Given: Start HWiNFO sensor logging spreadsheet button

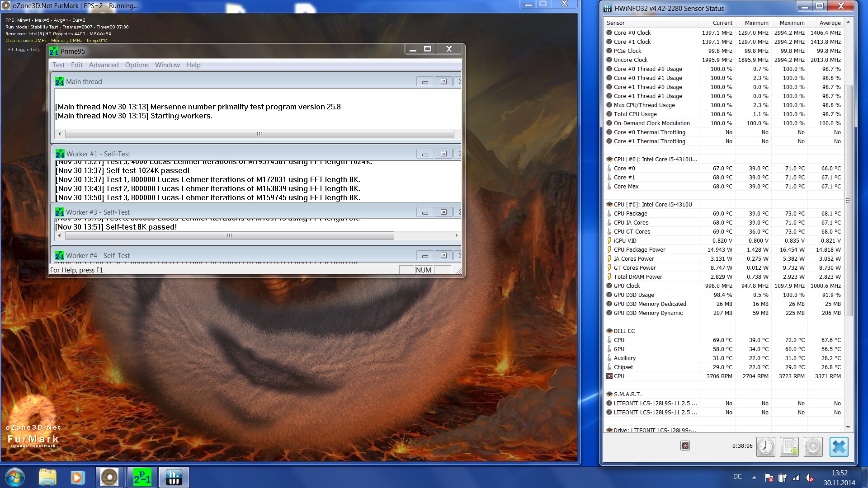Looking at the screenshot, I should click(x=789, y=446).
